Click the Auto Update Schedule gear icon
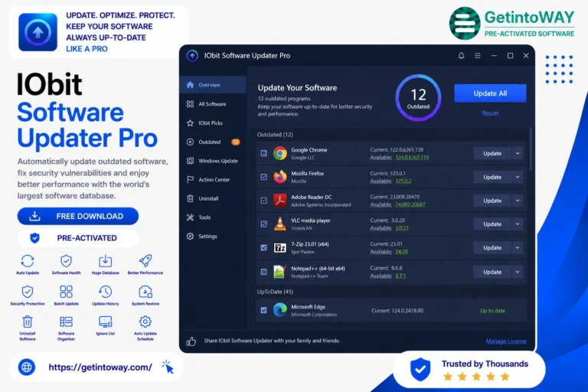Image resolution: width=588 pixels, height=392 pixels. (145, 322)
